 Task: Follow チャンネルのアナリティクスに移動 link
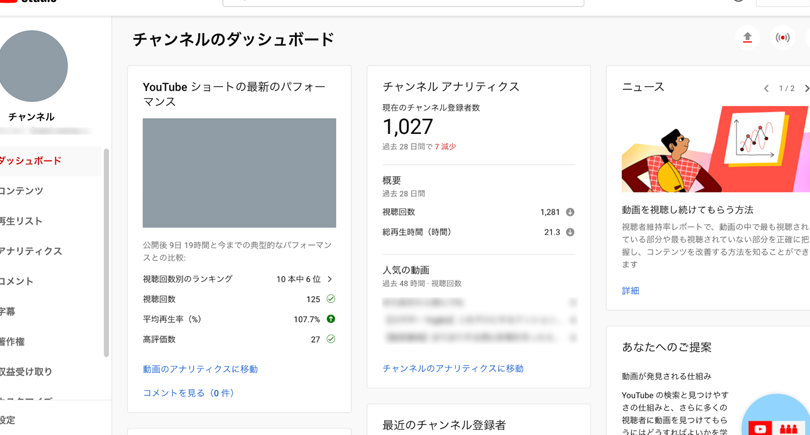click(x=453, y=368)
